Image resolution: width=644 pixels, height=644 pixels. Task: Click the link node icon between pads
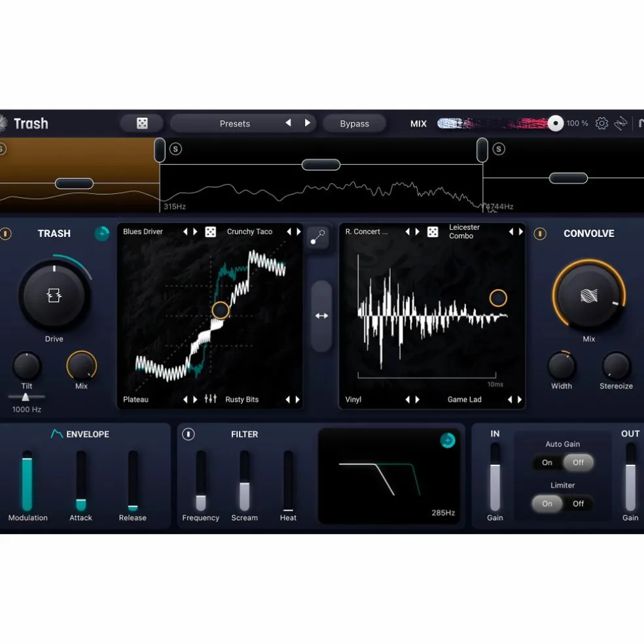coord(318,236)
